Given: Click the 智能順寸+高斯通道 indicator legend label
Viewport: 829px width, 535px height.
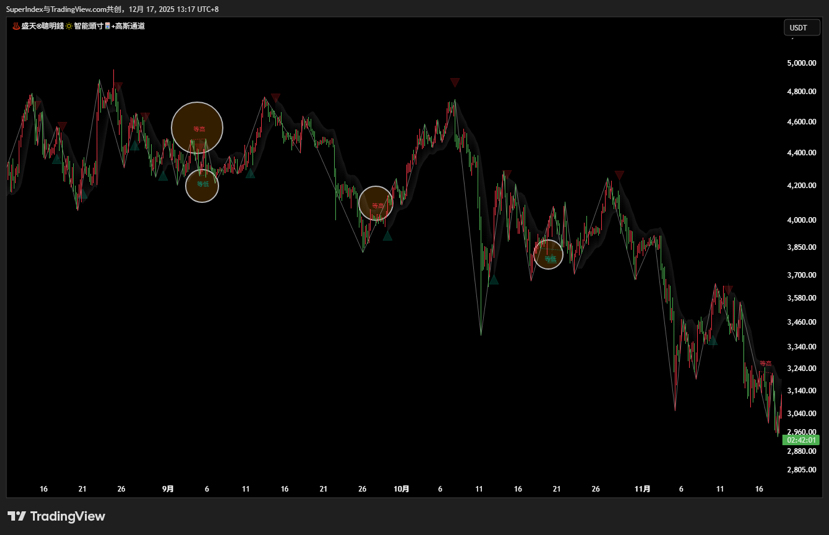Looking at the screenshot, I should [112, 26].
